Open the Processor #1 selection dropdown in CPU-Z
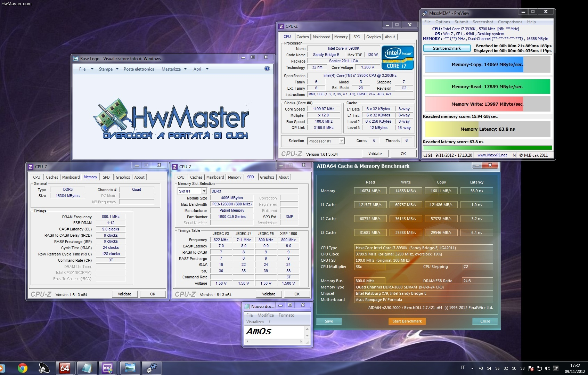The height and width of the screenshot is (375, 588). [342, 141]
